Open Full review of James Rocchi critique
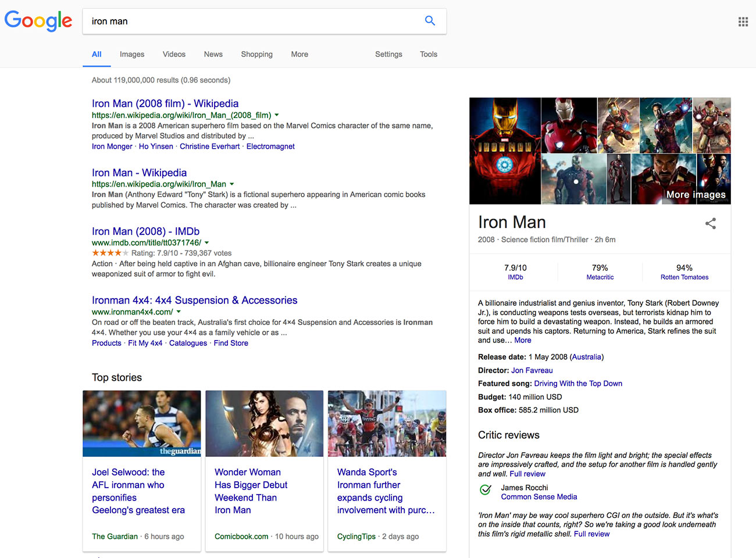The width and height of the screenshot is (756, 558). pos(527,474)
